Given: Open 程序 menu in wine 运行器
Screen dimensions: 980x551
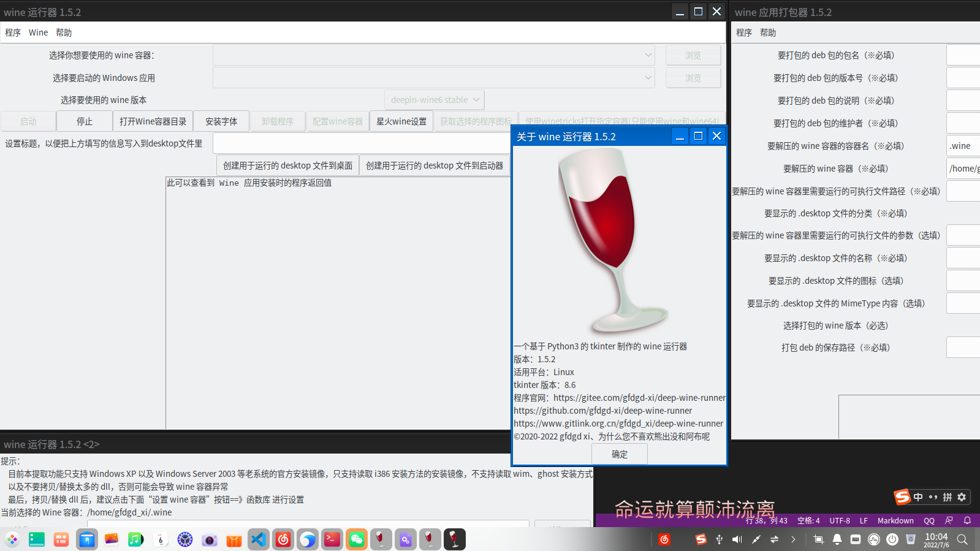Looking at the screenshot, I should tap(13, 32).
